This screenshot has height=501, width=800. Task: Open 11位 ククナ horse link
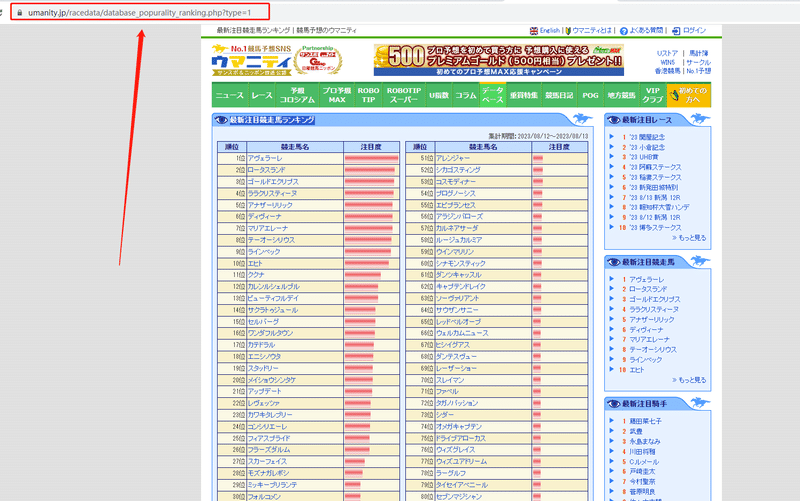click(256, 275)
